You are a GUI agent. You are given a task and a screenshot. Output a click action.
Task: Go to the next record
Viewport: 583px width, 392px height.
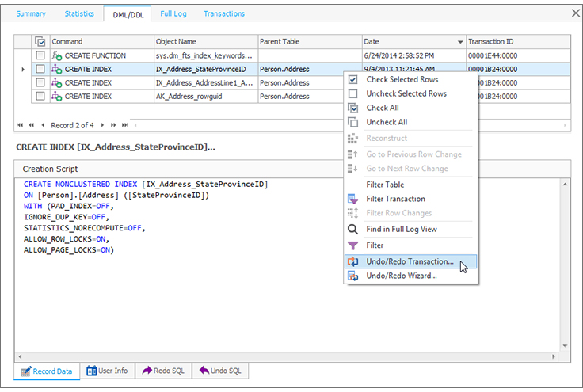pyautogui.click(x=102, y=125)
